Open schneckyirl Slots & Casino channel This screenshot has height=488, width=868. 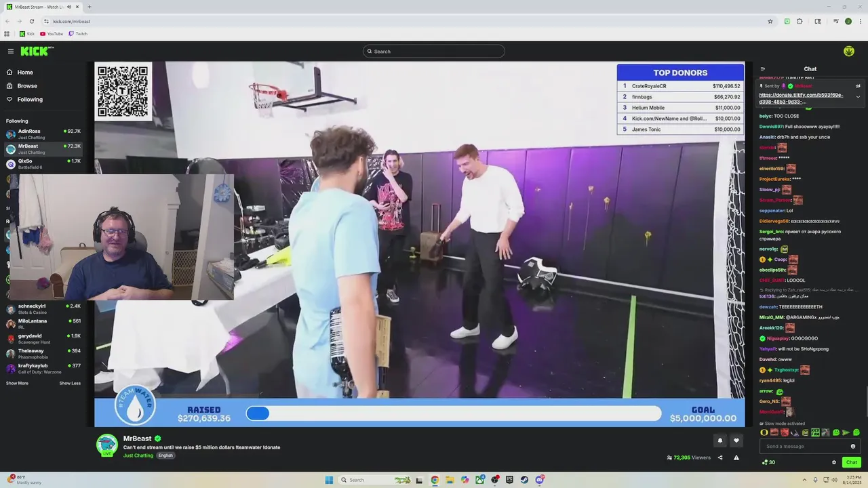pos(43,309)
